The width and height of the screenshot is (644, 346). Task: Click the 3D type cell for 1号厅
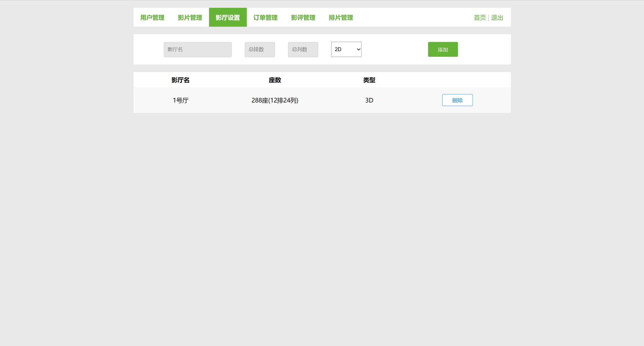[369, 100]
